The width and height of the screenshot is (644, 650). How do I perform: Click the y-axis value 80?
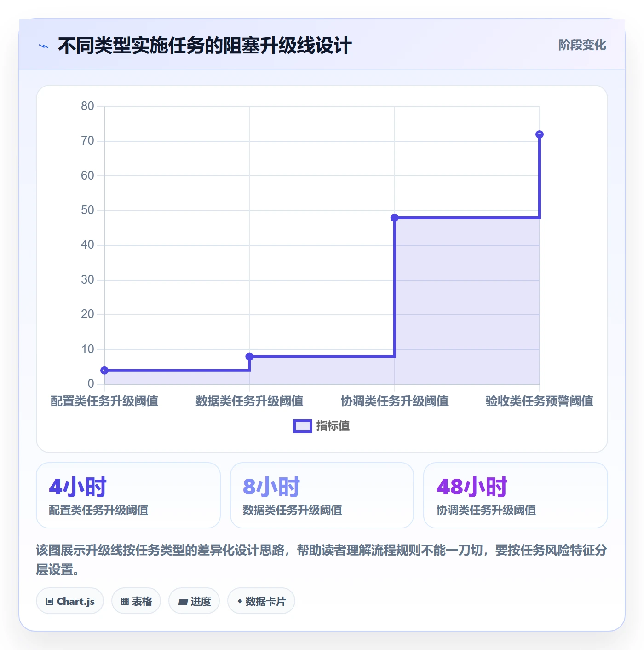coord(87,106)
